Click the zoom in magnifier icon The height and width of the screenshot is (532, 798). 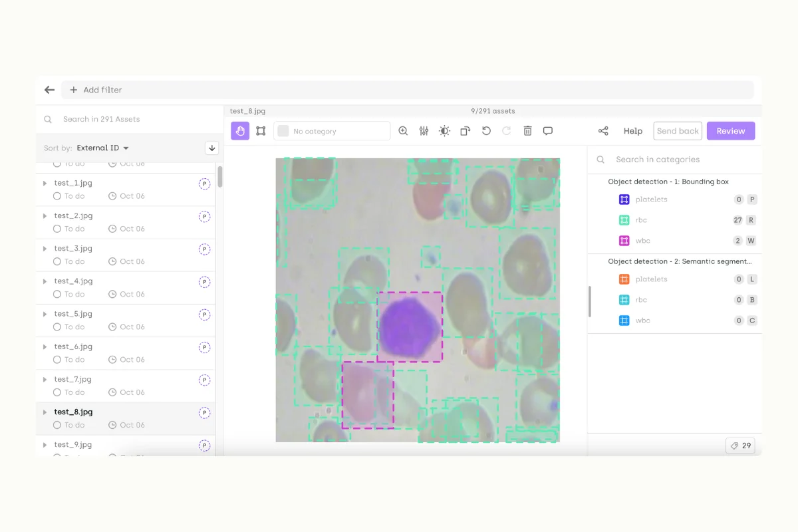coord(403,131)
